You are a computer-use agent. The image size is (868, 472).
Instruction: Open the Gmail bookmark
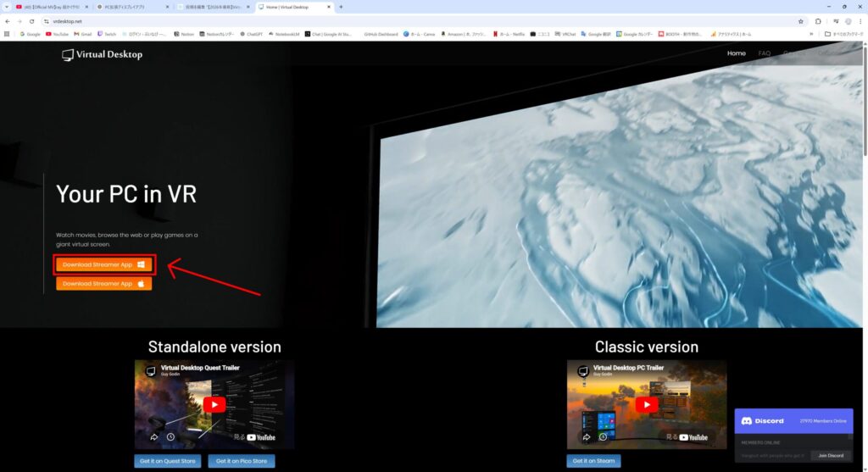tap(82, 34)
